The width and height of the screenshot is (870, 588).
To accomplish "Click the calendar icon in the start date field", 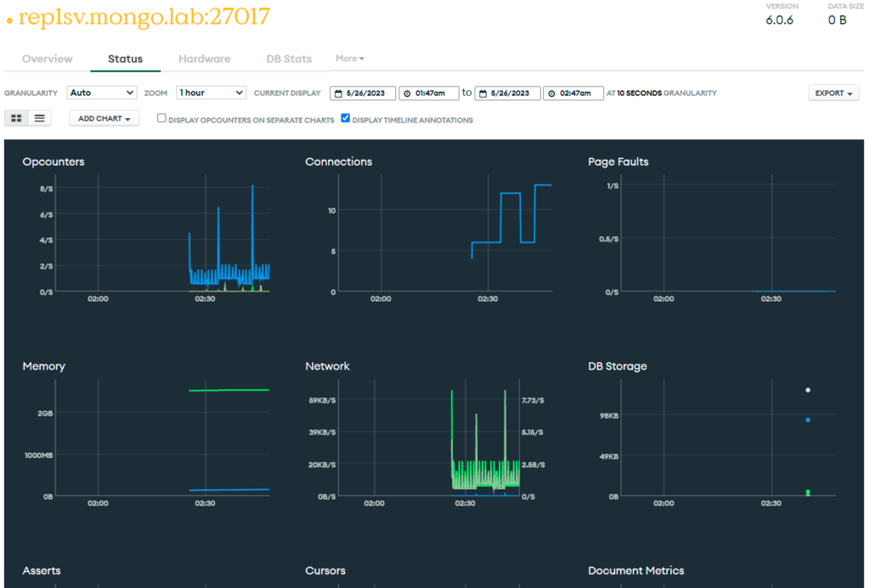I will (338, 93).
